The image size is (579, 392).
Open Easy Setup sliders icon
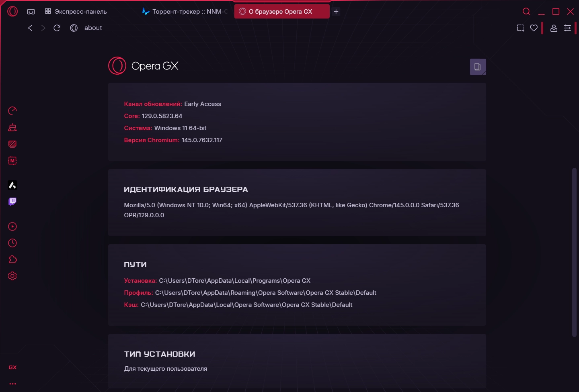coord(567,28)
